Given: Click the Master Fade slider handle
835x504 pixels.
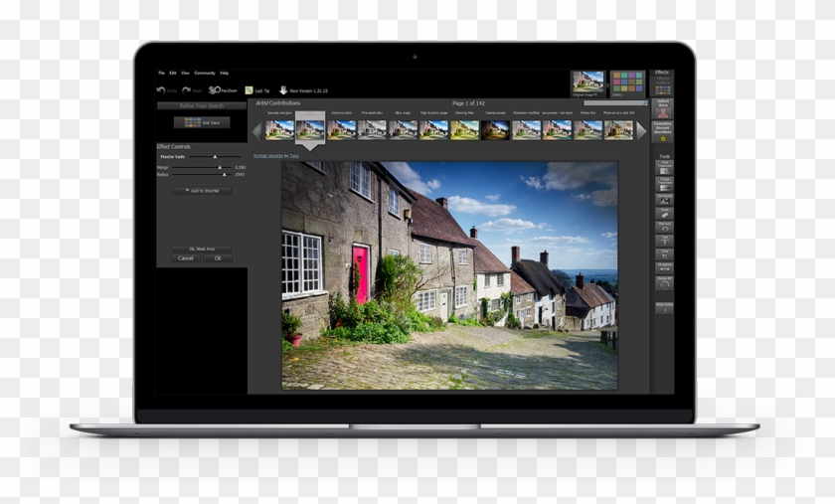Looking at the screenshot, I should coord(215,157).
